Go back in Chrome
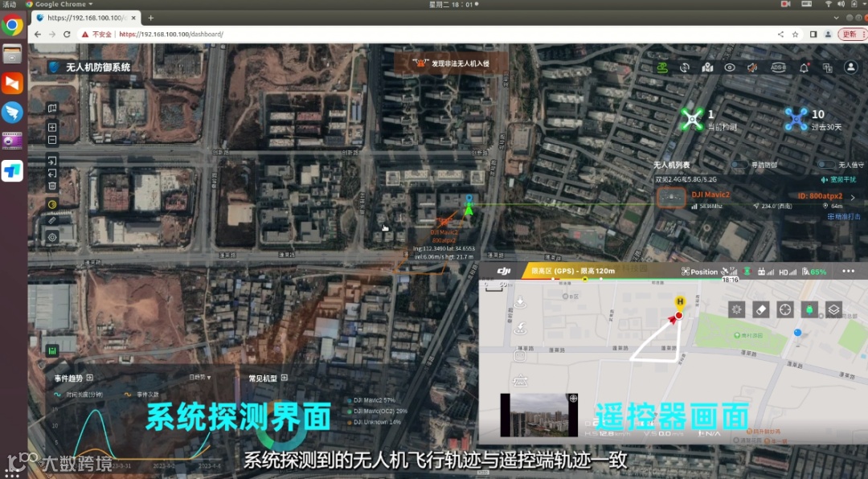The height and width of the screenshot is (479, 868). tap(38, 35)
